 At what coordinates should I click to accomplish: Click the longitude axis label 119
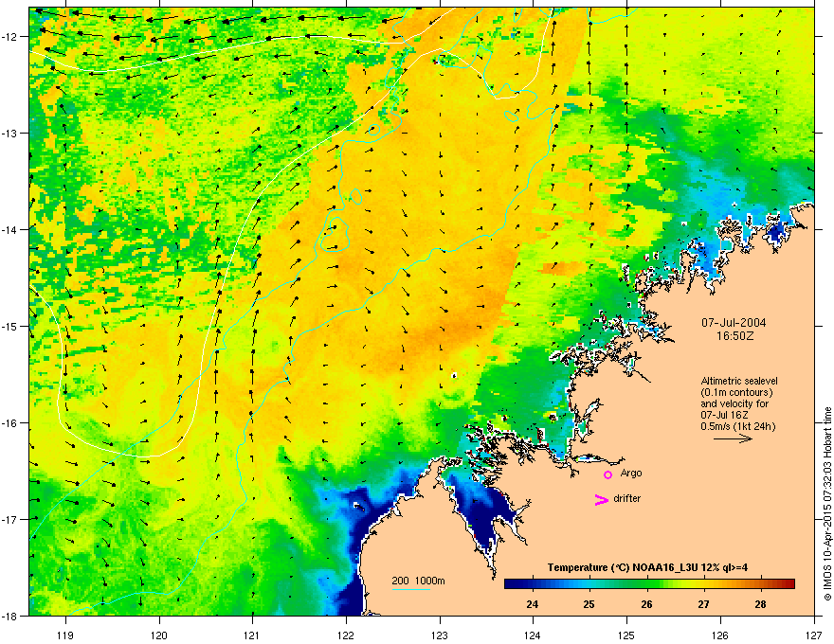tap(65, 635)
